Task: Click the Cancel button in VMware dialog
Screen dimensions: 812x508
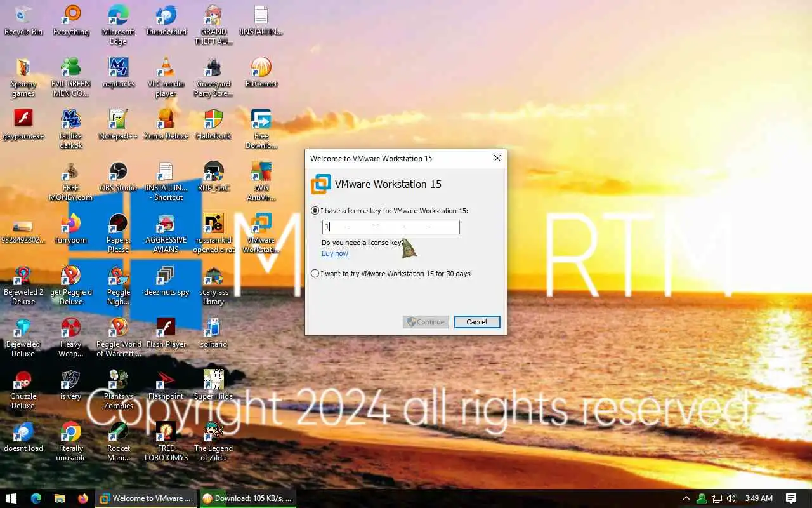Action: click(x=477, y=322)
